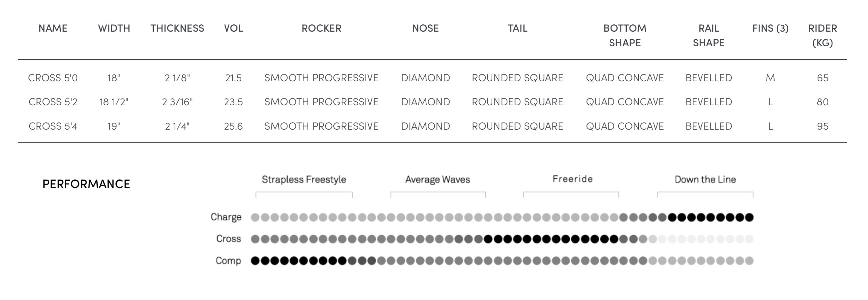Viewport: 868px width, 300px height.
Task: Click the Freeride performance label
Action: point(573,179)
